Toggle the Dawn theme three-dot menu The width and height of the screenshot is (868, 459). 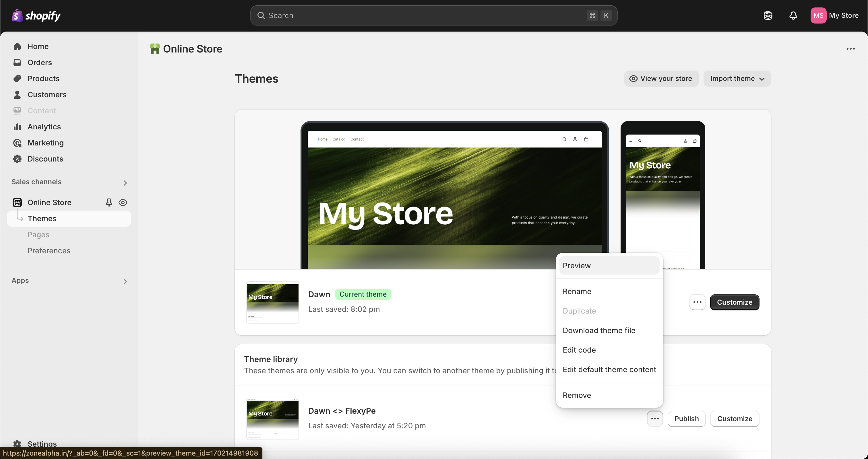coord(697,302)
